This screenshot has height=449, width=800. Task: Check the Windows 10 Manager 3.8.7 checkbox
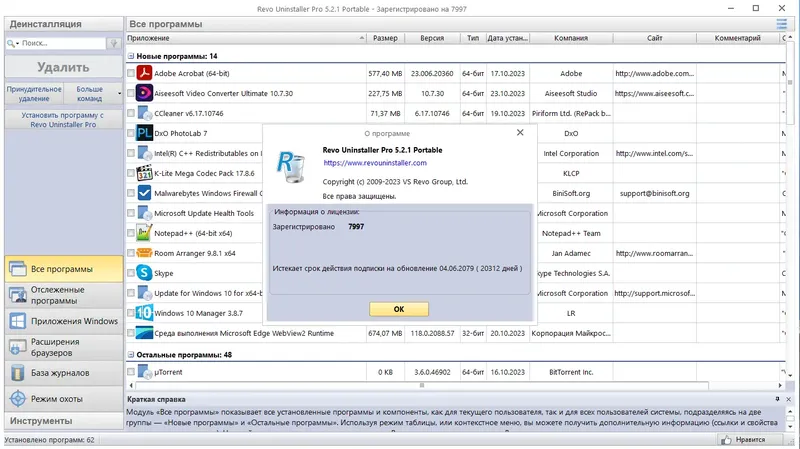(131, 313)
